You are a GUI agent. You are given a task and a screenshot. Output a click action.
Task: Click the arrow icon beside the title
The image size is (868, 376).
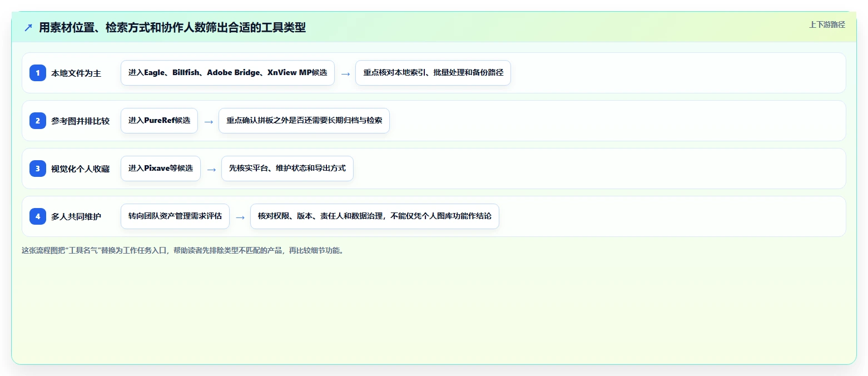[x=28, y=27]
